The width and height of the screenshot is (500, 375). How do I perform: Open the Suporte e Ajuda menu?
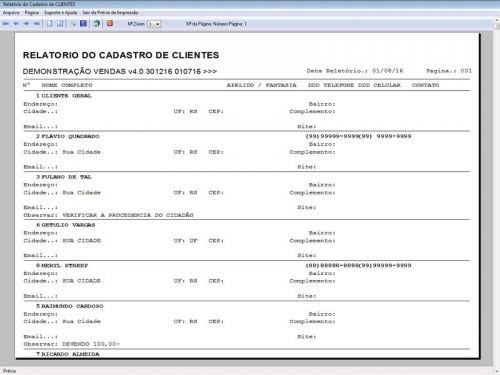61,13
